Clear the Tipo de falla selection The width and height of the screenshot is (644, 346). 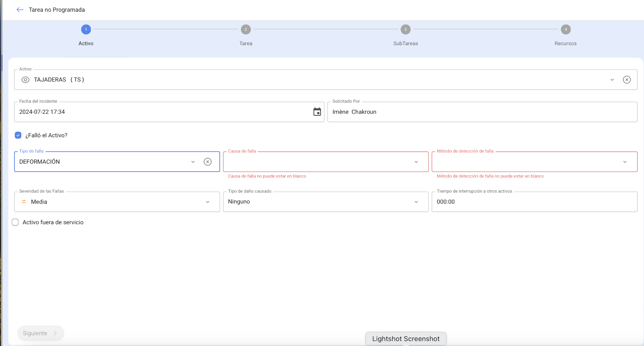(x=208, y=162)
